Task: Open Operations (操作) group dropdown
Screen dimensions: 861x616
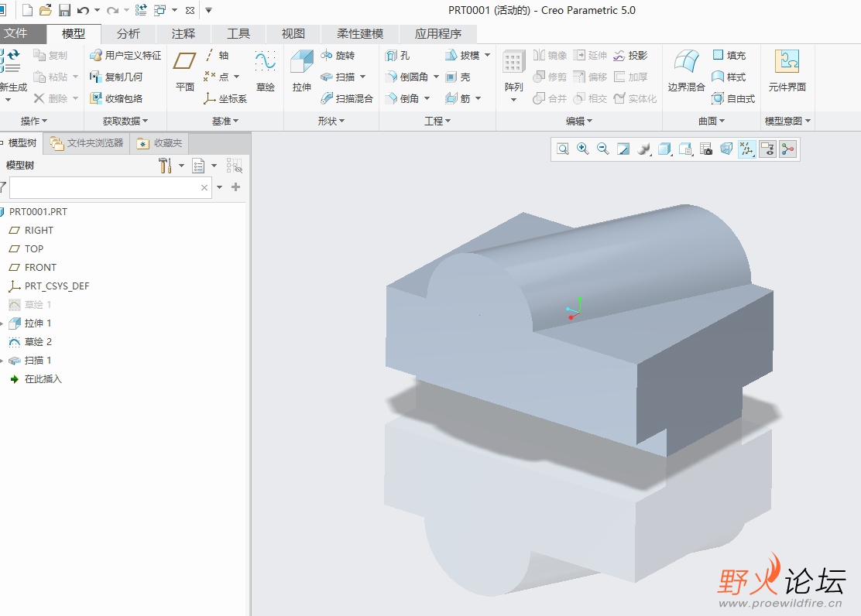Action: pos(33,121)
